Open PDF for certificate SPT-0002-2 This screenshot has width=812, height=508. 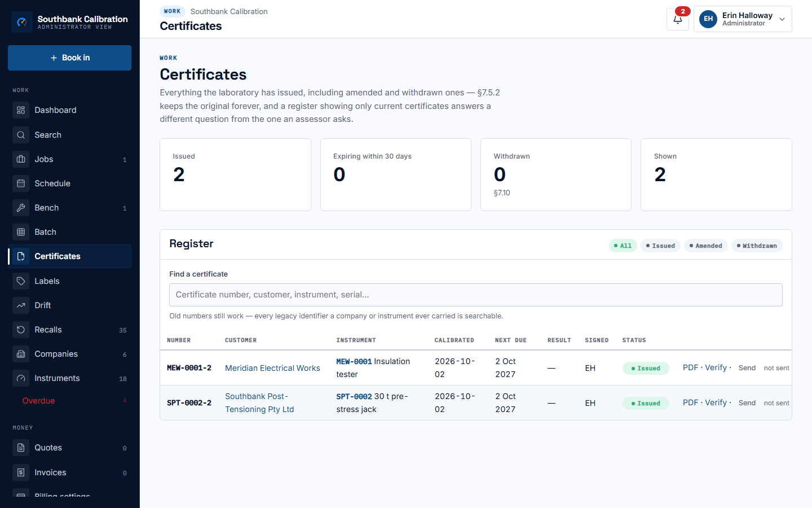click(x=690, y=402)
